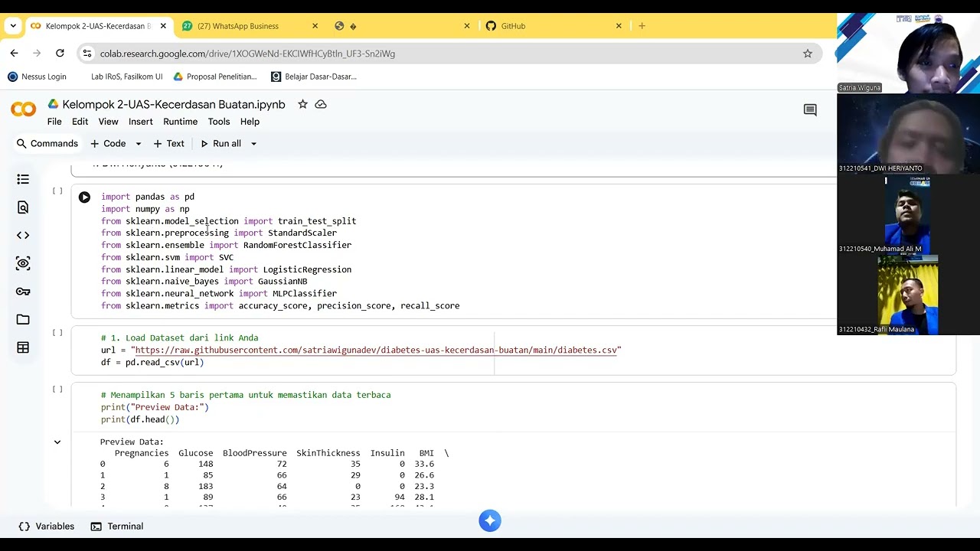Open Code snippets sidebar icon

tap(23, 236)
